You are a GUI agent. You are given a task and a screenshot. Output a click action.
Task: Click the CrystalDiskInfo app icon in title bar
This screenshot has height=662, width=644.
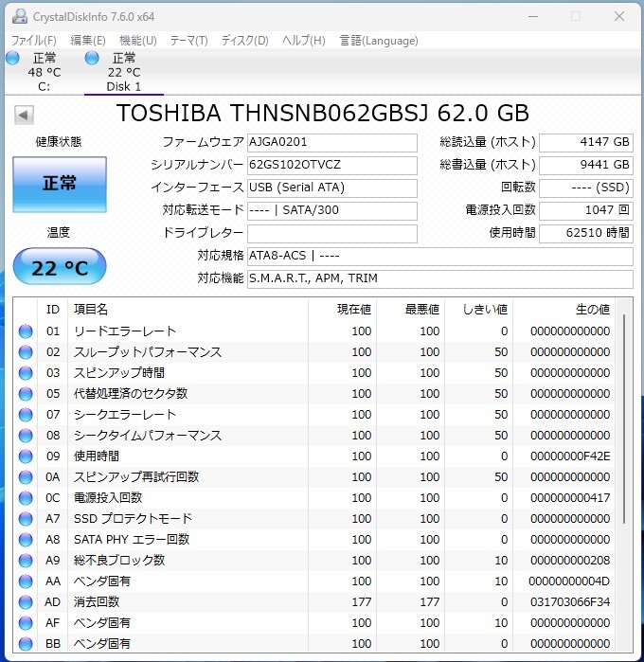[20, 16]
